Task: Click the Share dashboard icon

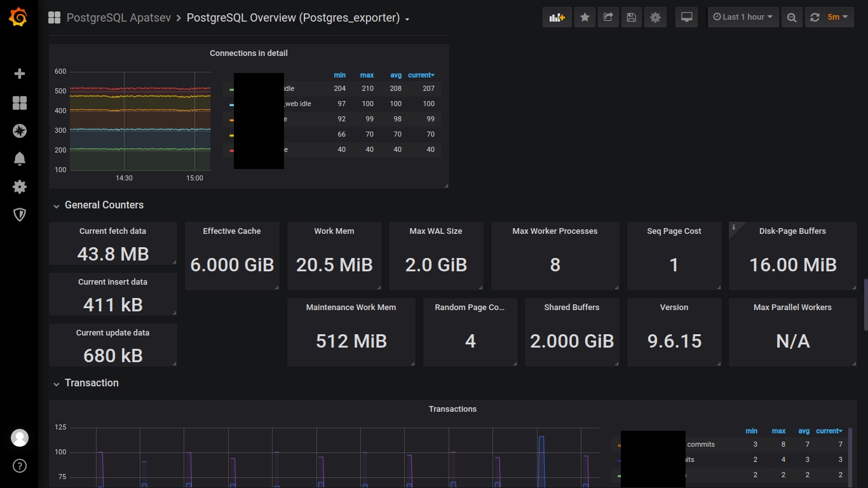Action: click(x=608, y=17)
